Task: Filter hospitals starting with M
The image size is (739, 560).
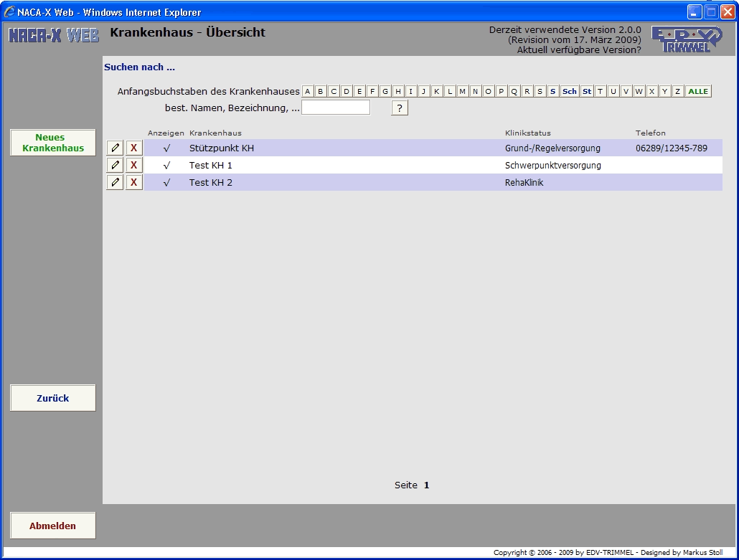Action: 462,91
